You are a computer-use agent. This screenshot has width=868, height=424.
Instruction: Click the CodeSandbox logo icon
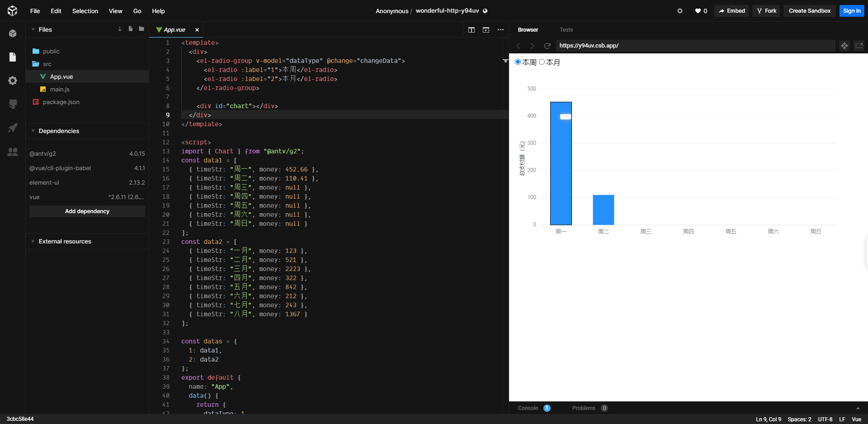pyautogui.click(x=12, y=11)
